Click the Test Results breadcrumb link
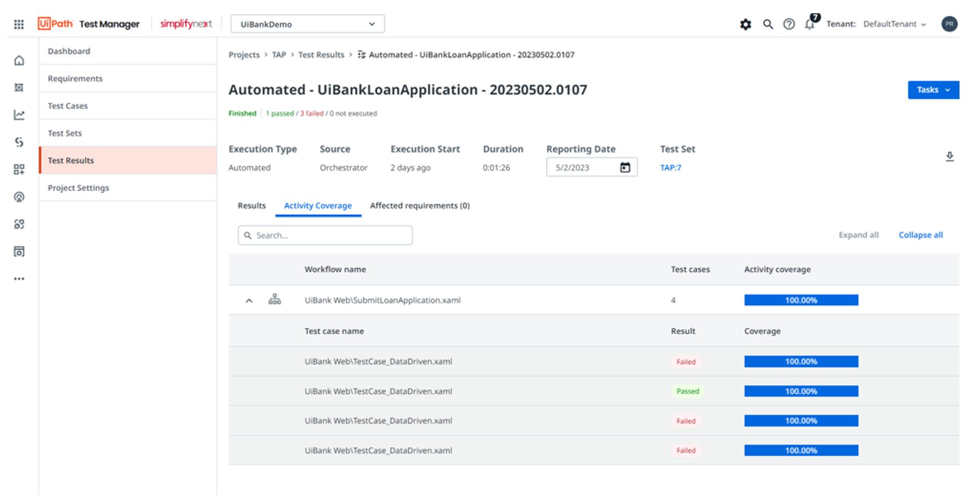Screen dimensions: 980x495 pyautogui.click(x=321, y=55)
